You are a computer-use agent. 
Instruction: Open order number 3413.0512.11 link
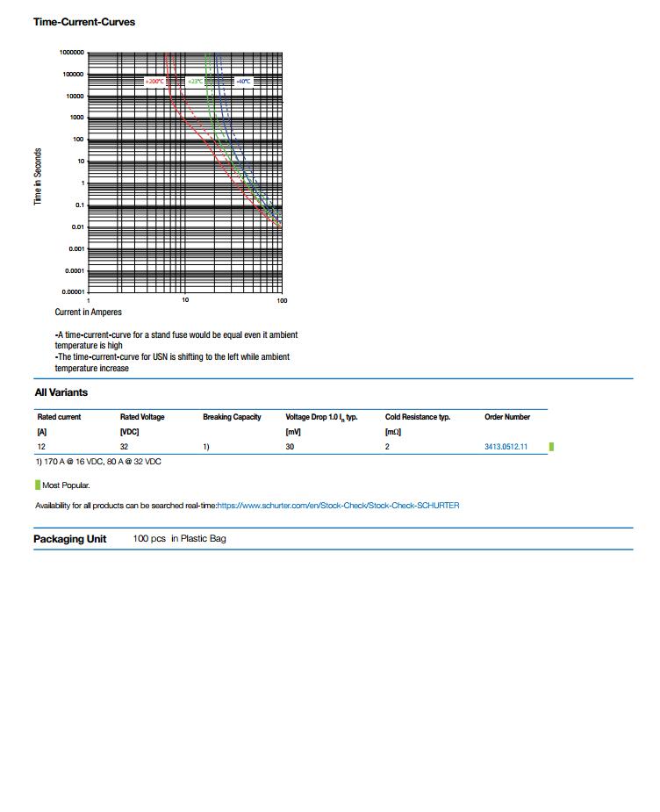(x=506, y=447)
